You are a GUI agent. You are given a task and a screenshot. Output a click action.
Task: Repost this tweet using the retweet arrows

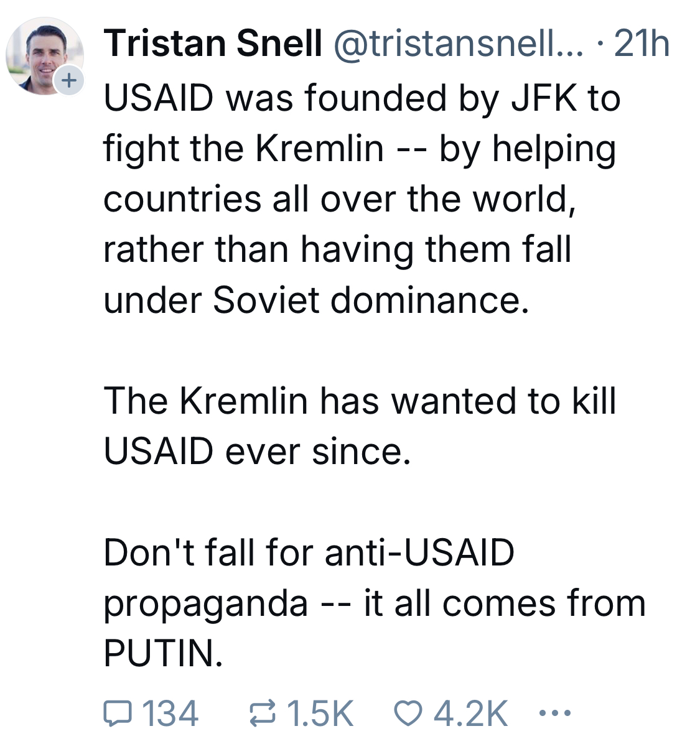(262, 713)
